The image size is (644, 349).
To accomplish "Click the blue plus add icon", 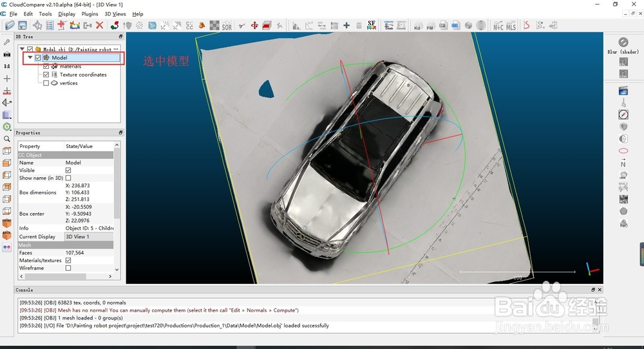I will (x=346, y=26).
